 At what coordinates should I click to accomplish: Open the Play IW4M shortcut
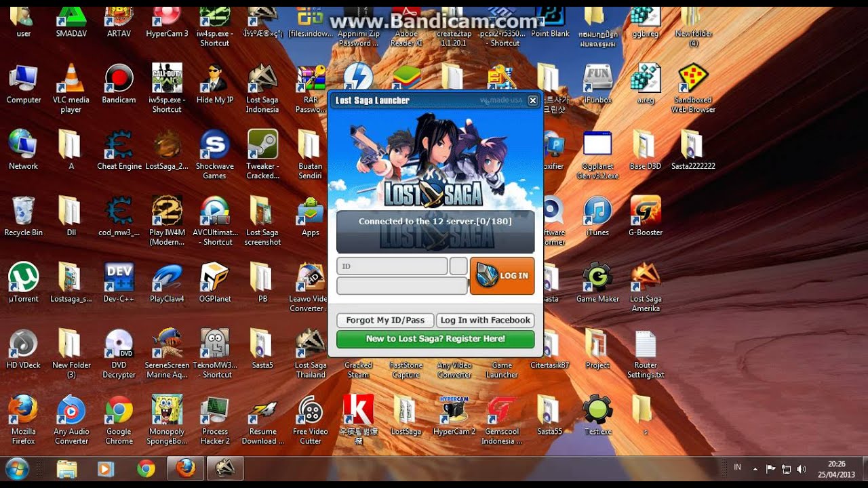(167, 222)
